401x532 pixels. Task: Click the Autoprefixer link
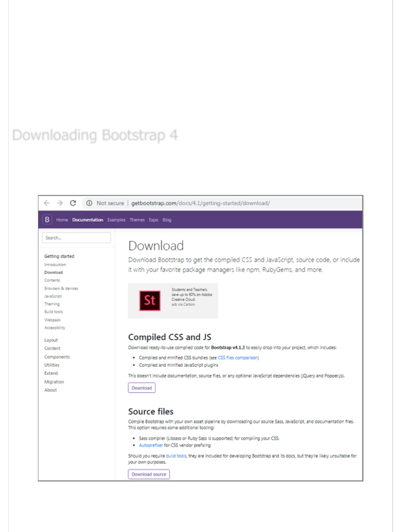(x=151, y=446)
